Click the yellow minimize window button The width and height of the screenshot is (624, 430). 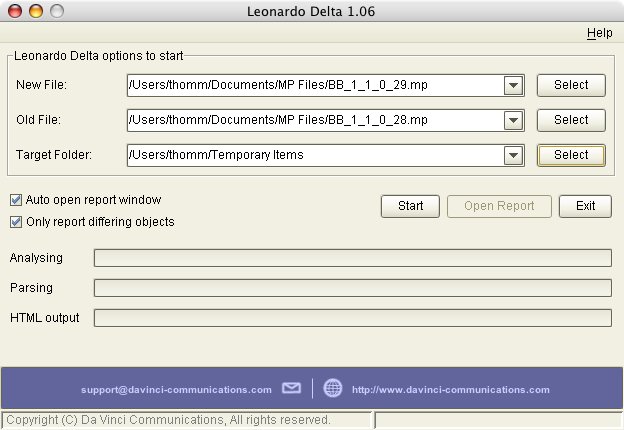tap(35, 12)
